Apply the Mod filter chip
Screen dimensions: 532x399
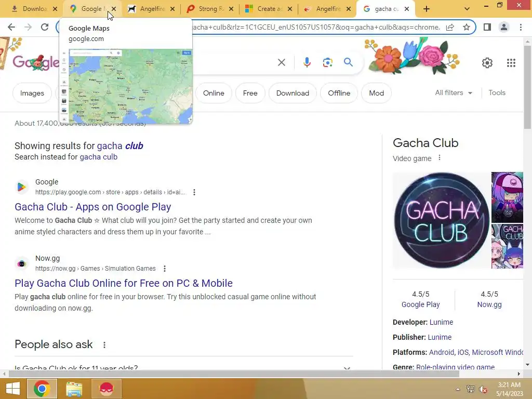(x=376, y=93)
